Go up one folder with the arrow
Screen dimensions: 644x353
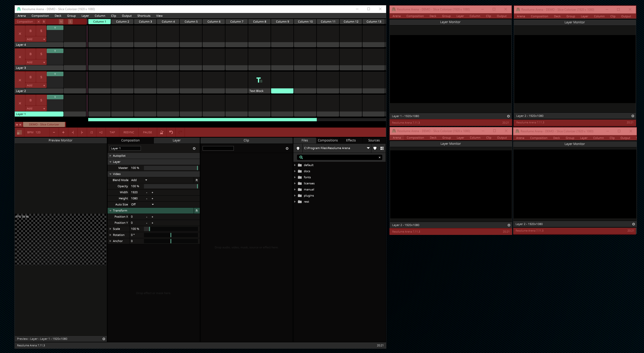pyautogui.click(x=298, y=148)
